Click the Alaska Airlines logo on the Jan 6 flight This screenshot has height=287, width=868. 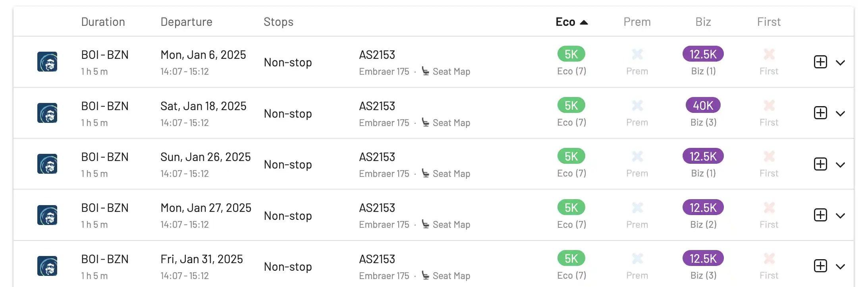(47, 62)
